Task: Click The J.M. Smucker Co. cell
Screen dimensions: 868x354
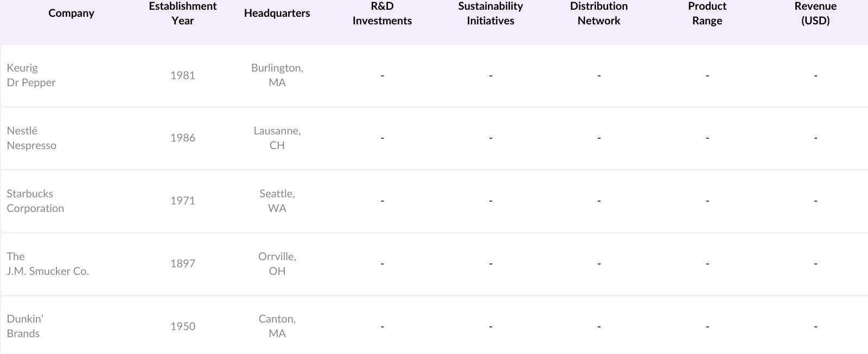Action: pos(48,264)
